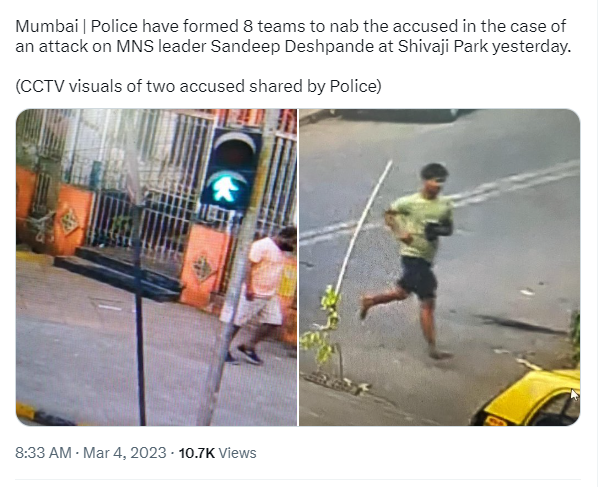Image resolution: width=603 pixels, height=487 pixels.
Task: Click the orange gate pillar in left photo
Action: 204,265
